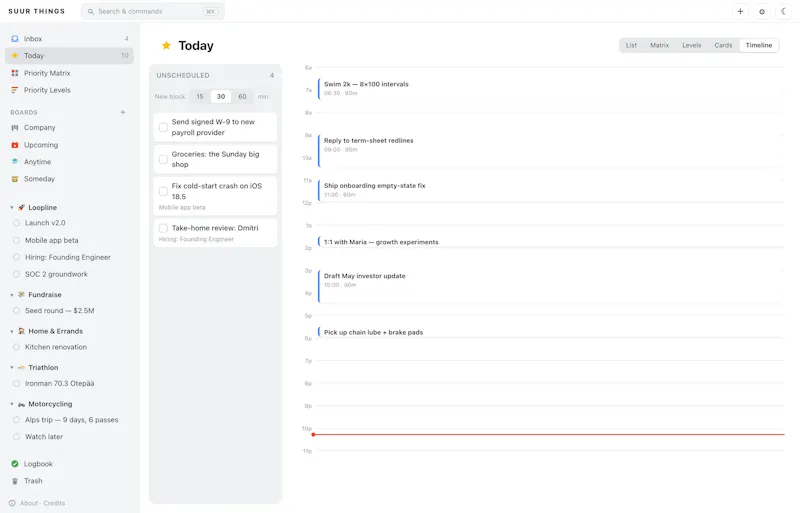
Task: Click the red current-time line
Action: (x=548, y=434)
